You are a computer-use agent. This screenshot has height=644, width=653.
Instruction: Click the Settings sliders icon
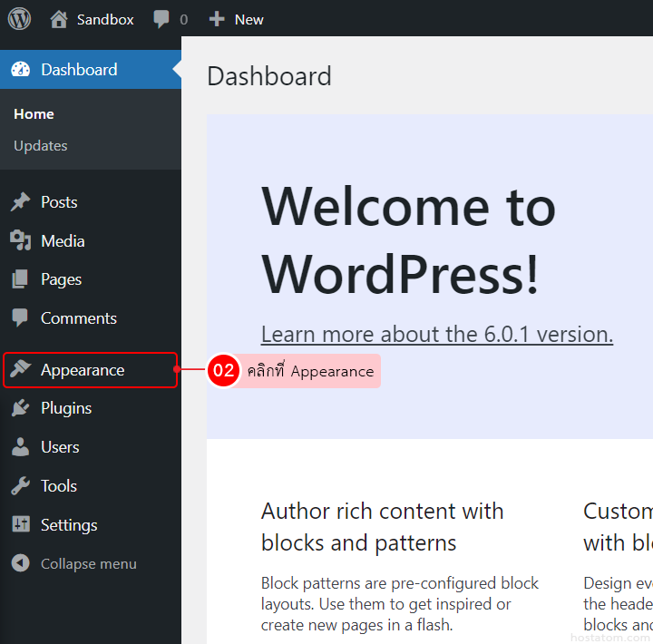(x=20, y=525)
